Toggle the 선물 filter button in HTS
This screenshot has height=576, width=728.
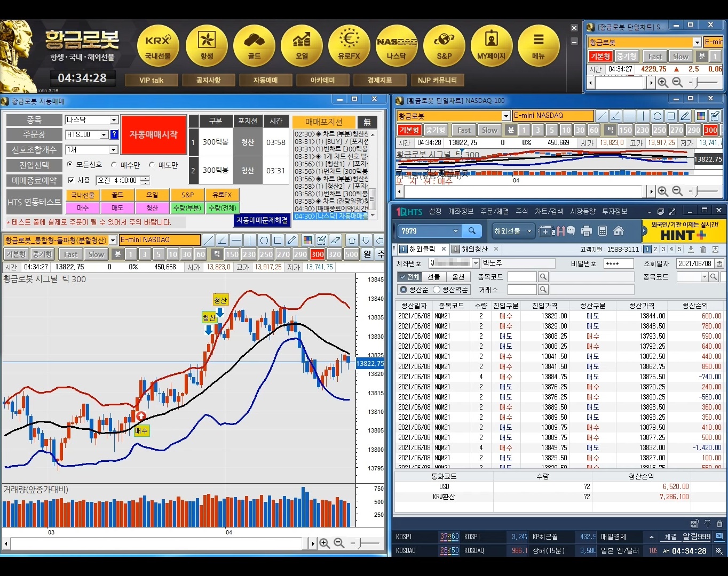coord(434,277)
